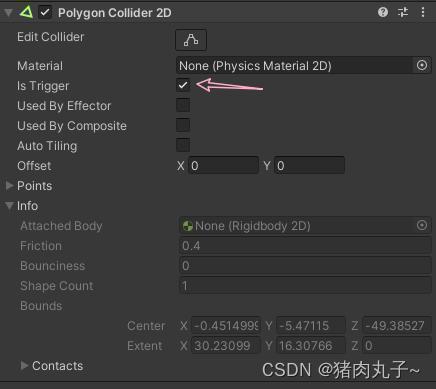Open the component presets icon
Viewport: 436px width, 389px height.
pos(403,12)
